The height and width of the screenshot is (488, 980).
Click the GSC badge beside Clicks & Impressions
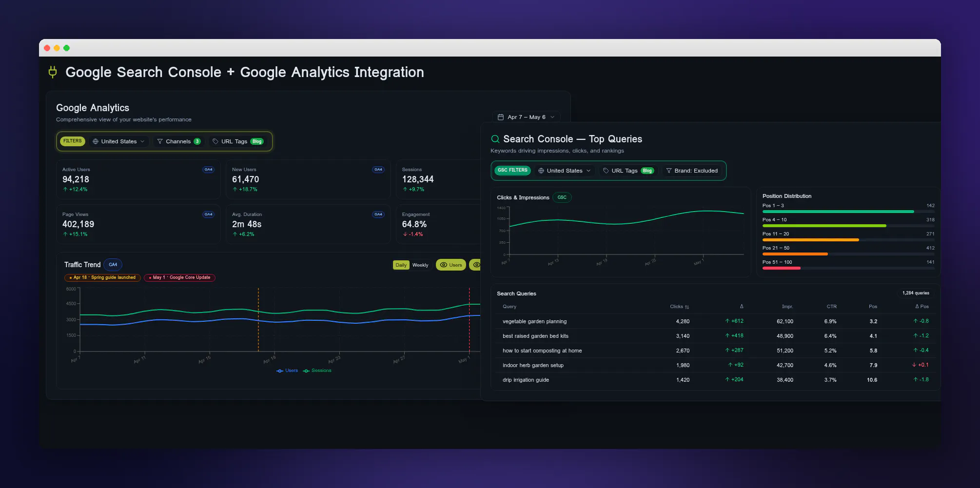562,197
